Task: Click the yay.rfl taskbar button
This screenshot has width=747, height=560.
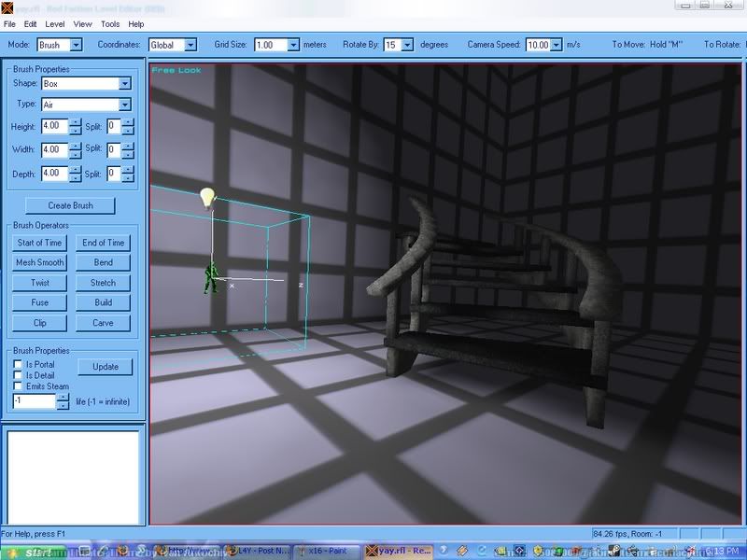Action: [x=399, y=551]
